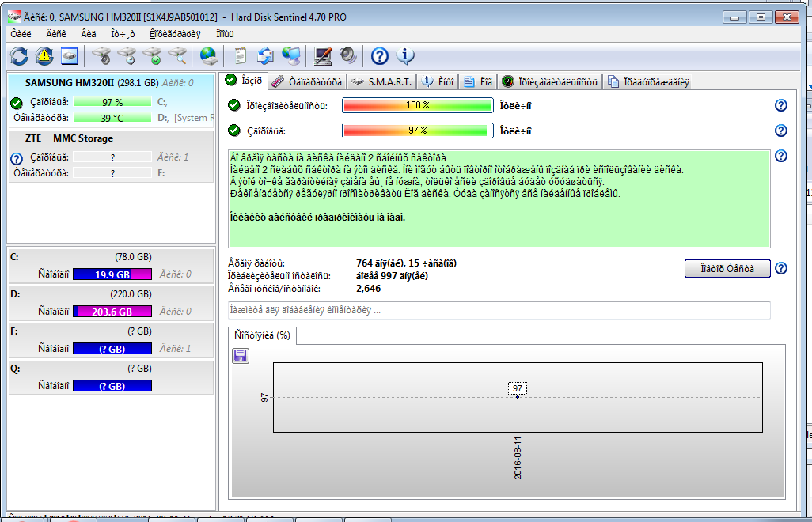Click the globe over disk toolbar icon

[x=209, y=55]
